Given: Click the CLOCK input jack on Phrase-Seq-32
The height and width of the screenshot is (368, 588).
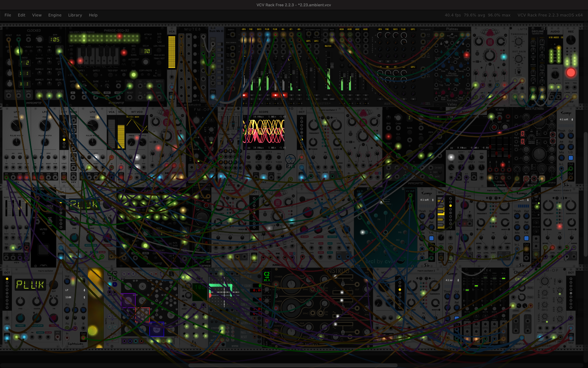Looking at the screenshot, I should pyautogui.click(x=130, y=86).
